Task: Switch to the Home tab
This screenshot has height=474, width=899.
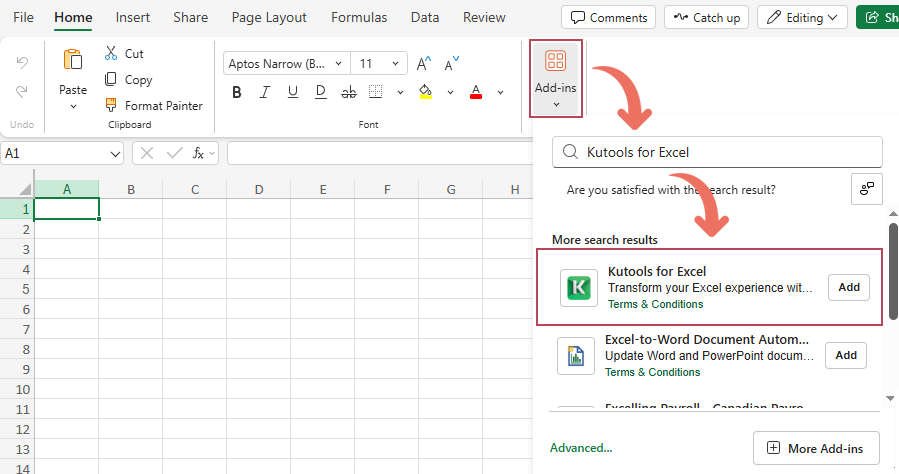Action: coord(73,18)
